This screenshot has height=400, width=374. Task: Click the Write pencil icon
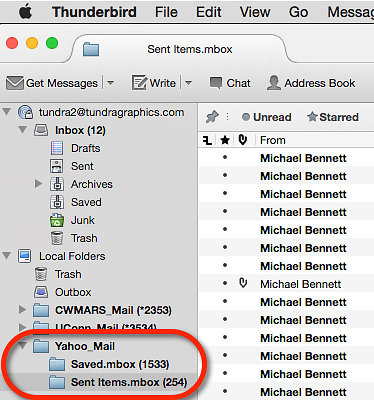pos(139,83)
